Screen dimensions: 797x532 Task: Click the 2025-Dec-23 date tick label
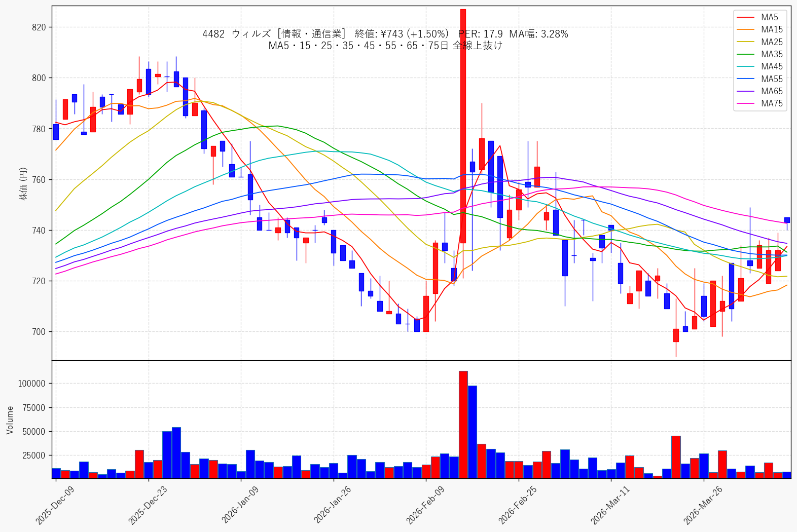(148, 505)
